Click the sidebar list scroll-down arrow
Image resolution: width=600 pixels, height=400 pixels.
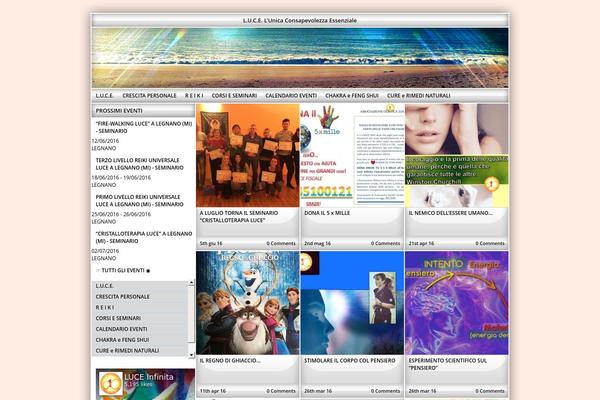point(191,355)
